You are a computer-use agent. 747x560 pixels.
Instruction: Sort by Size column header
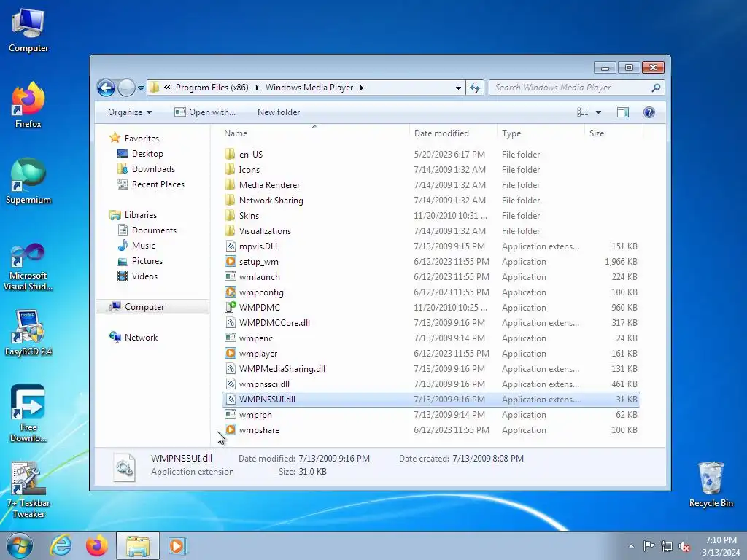[614, 133]
